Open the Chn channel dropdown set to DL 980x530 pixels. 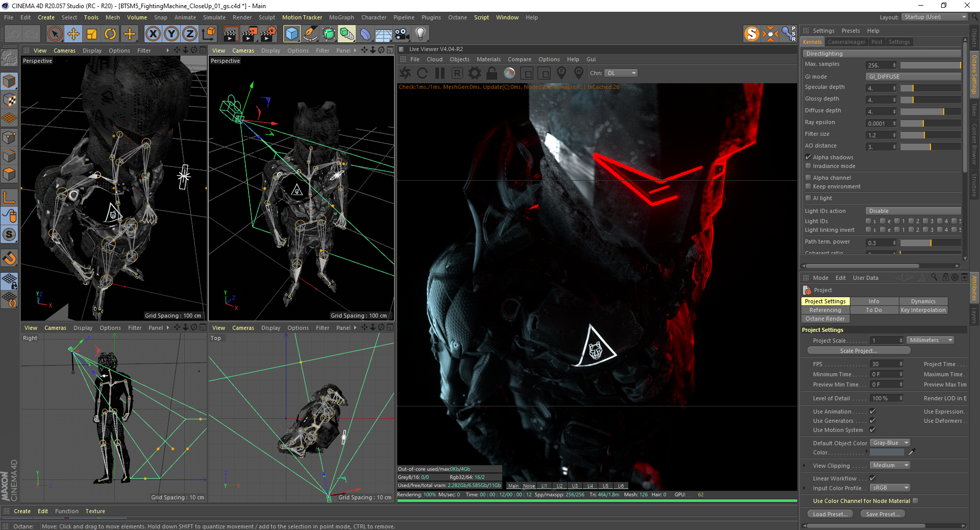coord(621,73)
